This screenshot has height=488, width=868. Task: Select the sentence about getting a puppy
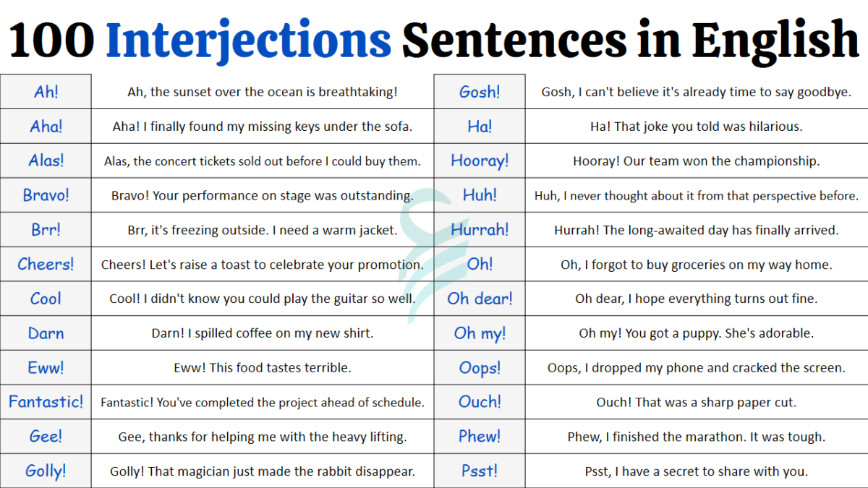point(696,333)
